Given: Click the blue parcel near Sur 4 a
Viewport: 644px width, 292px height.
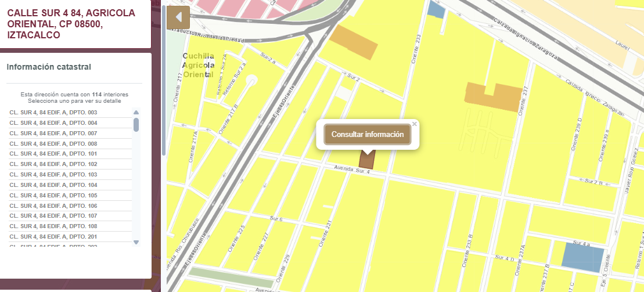Looking at the screenshot, I should tap(583, 257).
